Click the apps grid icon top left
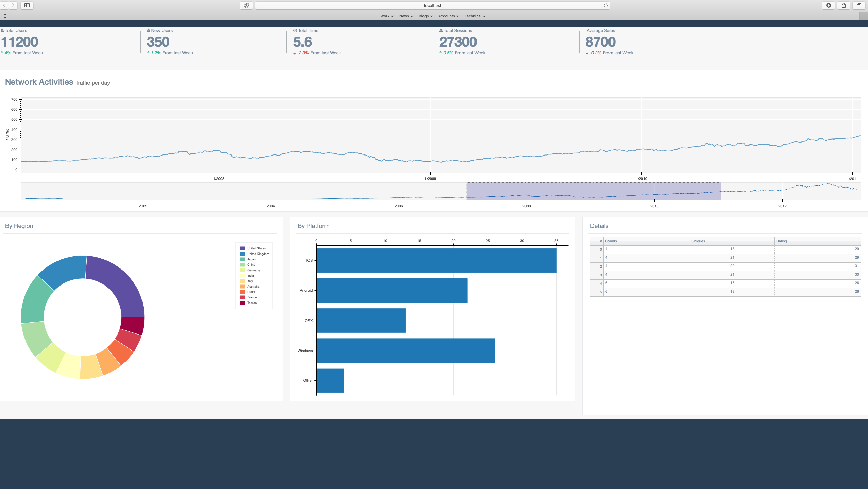This screenshot has height=489, width=868. [5, 16]
